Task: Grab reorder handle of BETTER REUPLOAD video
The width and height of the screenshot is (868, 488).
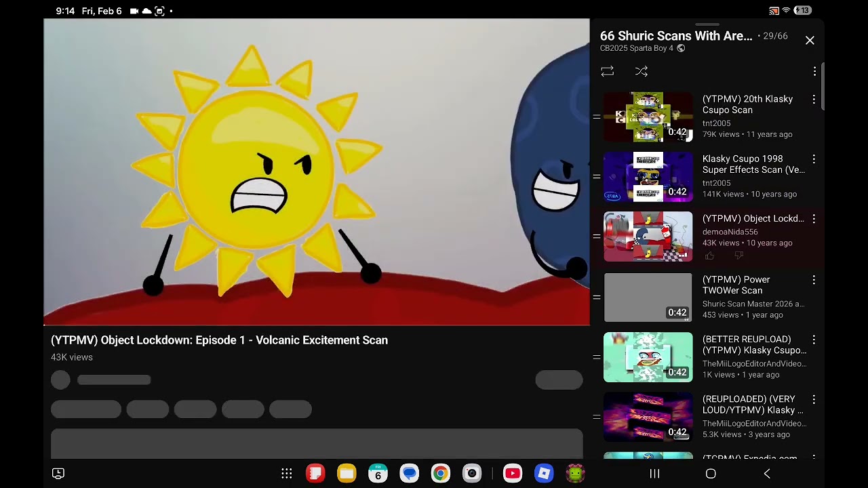Action: (596, 357)
